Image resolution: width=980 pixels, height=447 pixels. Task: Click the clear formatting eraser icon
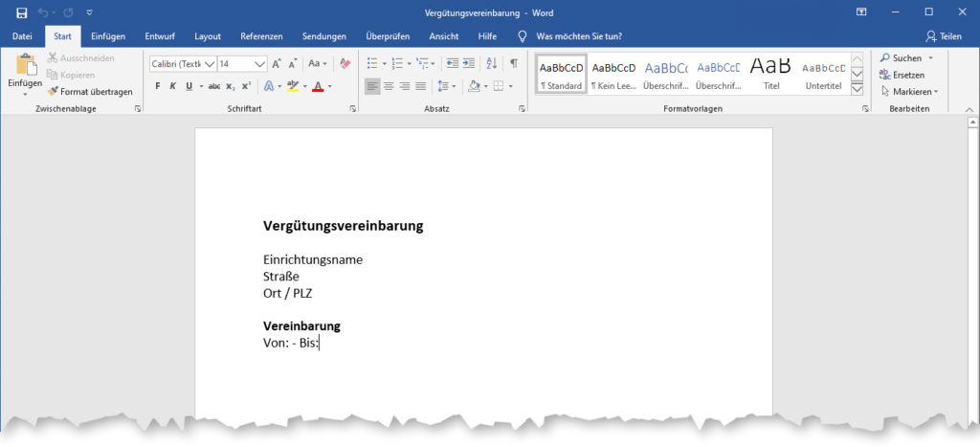coord(345,63)
